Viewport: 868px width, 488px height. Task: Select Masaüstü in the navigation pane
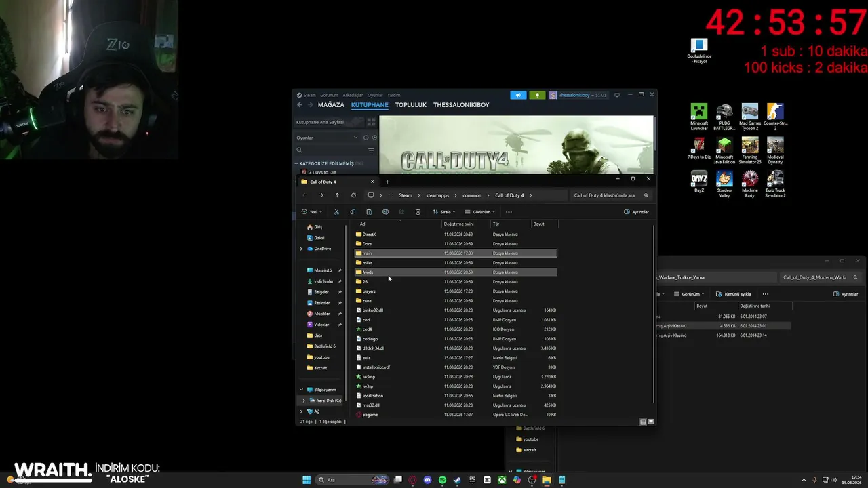(324, 270)
